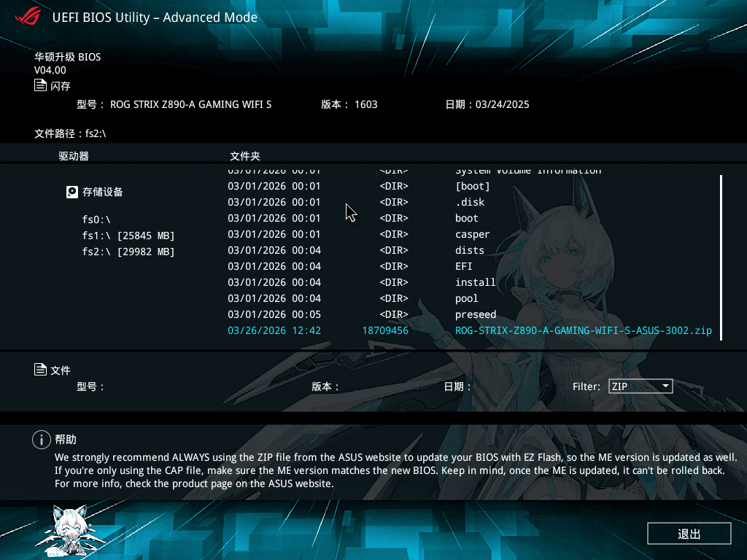747x560 pixels.
Task: Click the file section document icon
Action: tap(40, 370)
